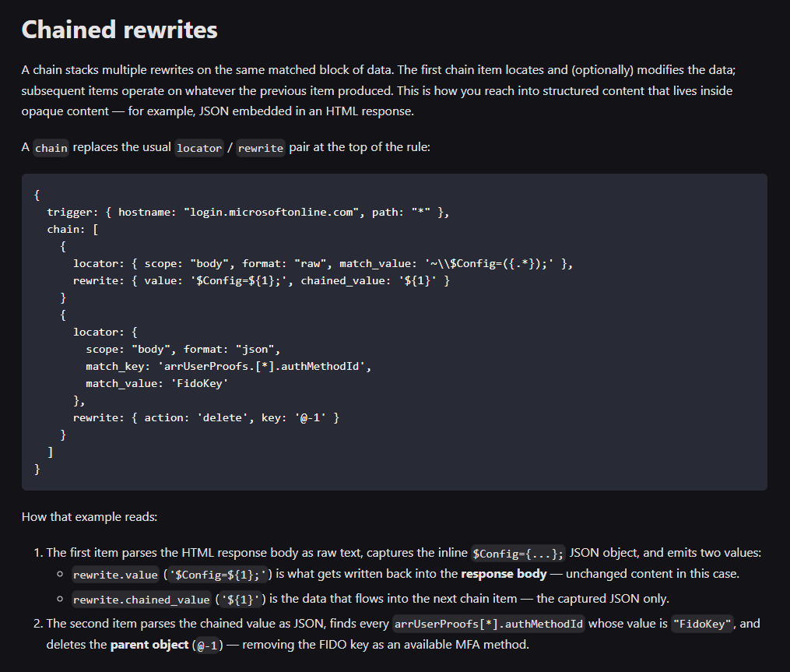Click 'How that example reads:' text

[x=90, y=517]
